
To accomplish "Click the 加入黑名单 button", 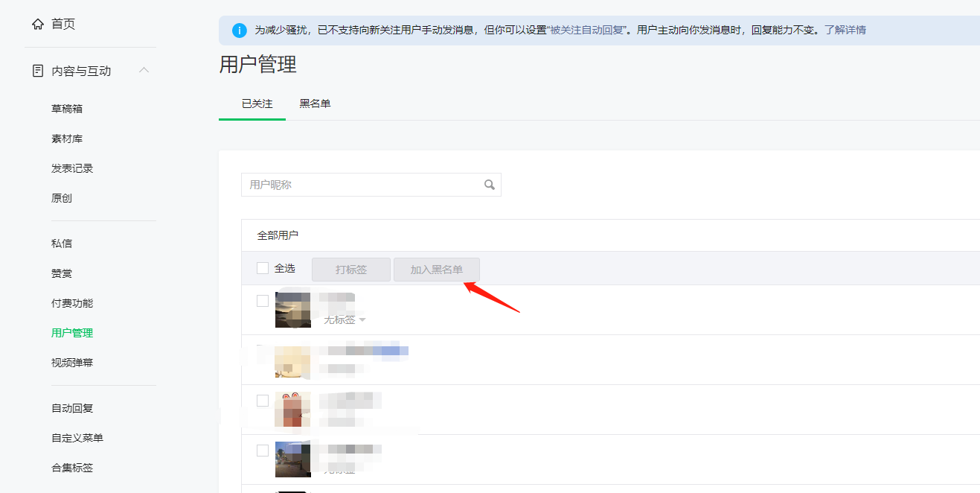I will [x=437, y=270].
